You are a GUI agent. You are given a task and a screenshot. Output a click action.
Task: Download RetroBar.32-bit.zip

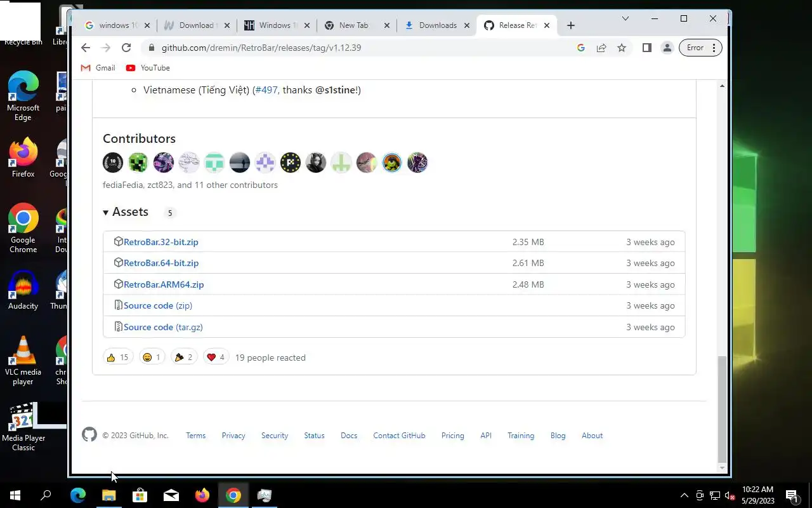[x=160, y=242]
